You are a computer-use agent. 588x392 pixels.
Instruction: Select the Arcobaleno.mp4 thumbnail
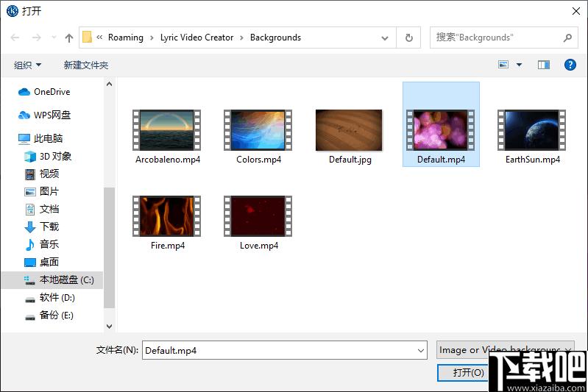tap(167, 130)
